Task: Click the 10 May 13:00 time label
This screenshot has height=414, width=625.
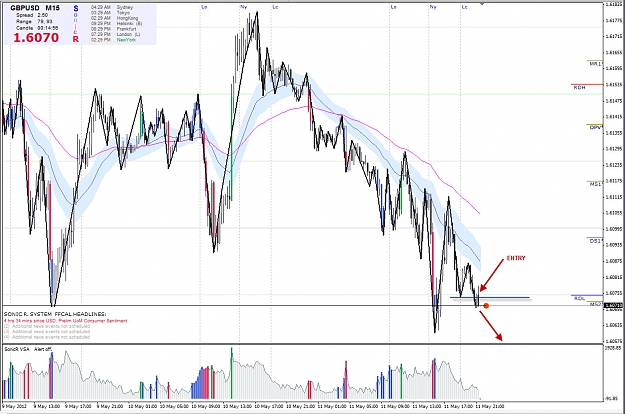Action: 237,406
